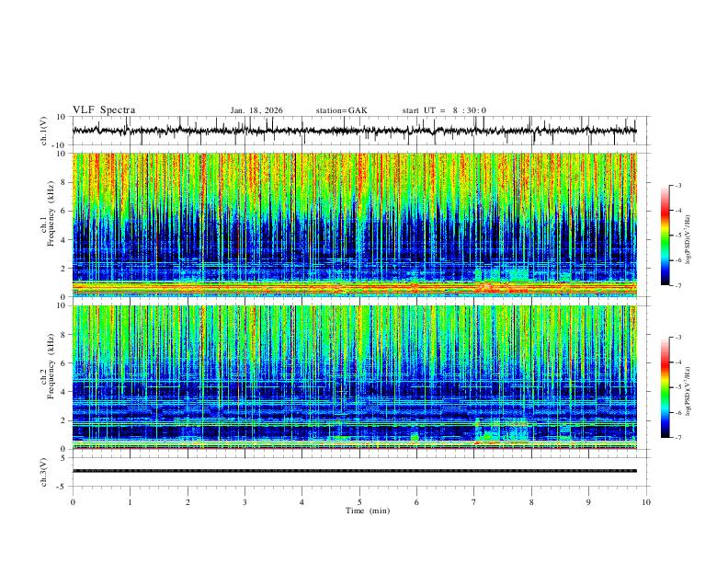Click the time axis tick label "10"
This screenshot has height=563, width=728.
646,502
